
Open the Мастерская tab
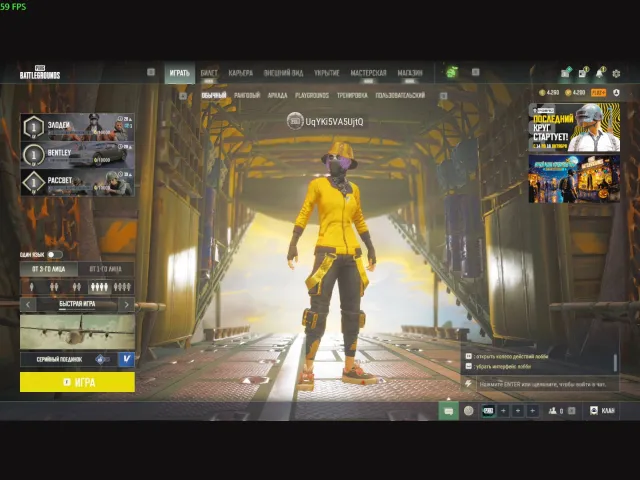pos(368,73)
